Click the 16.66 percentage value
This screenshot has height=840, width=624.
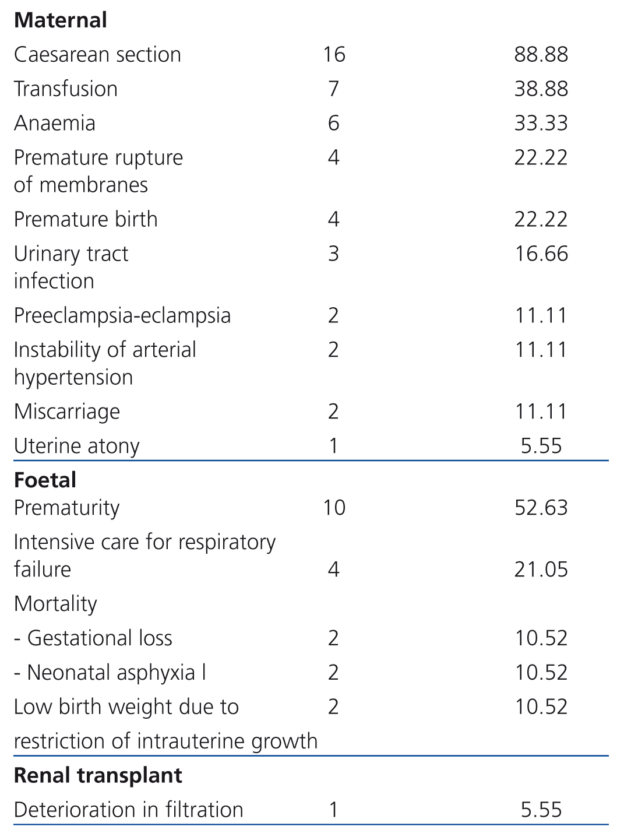pyautogui.click(x=541, y=254)
